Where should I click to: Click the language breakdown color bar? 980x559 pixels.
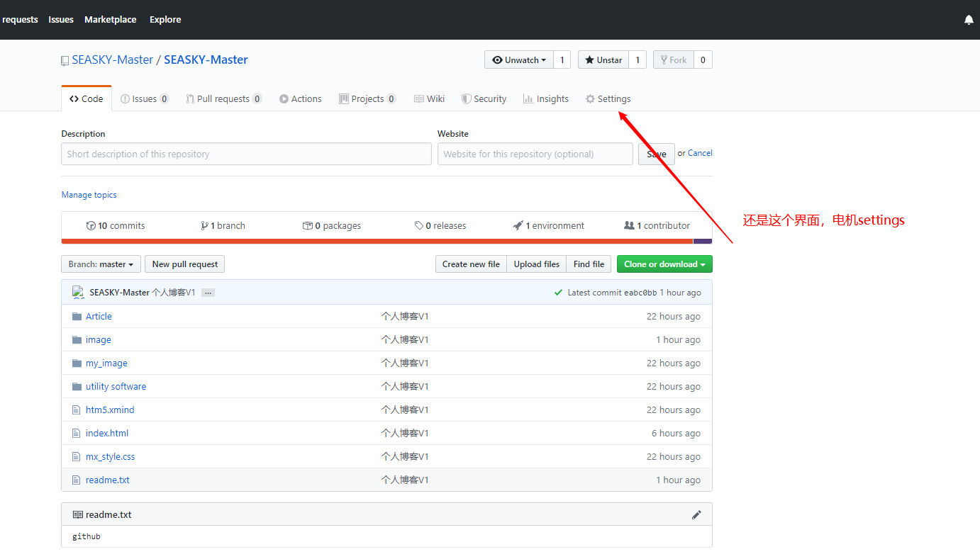(386, 242)
